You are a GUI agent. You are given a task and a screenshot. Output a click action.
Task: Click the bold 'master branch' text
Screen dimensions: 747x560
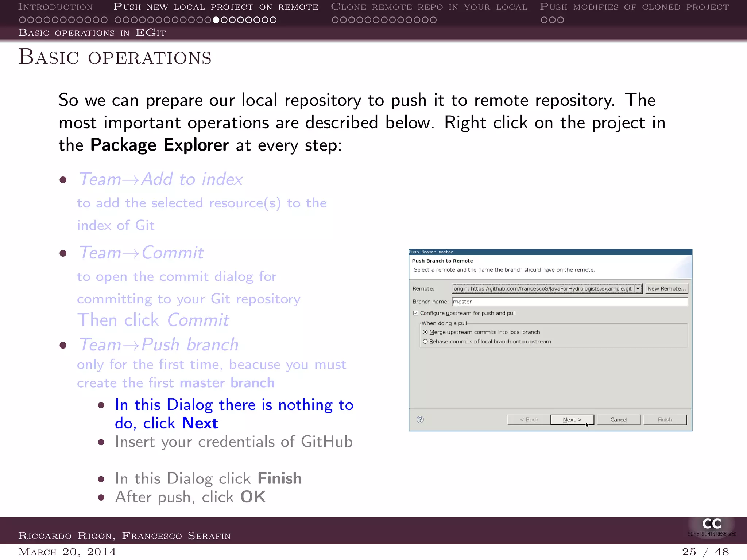tap(227, 383)
